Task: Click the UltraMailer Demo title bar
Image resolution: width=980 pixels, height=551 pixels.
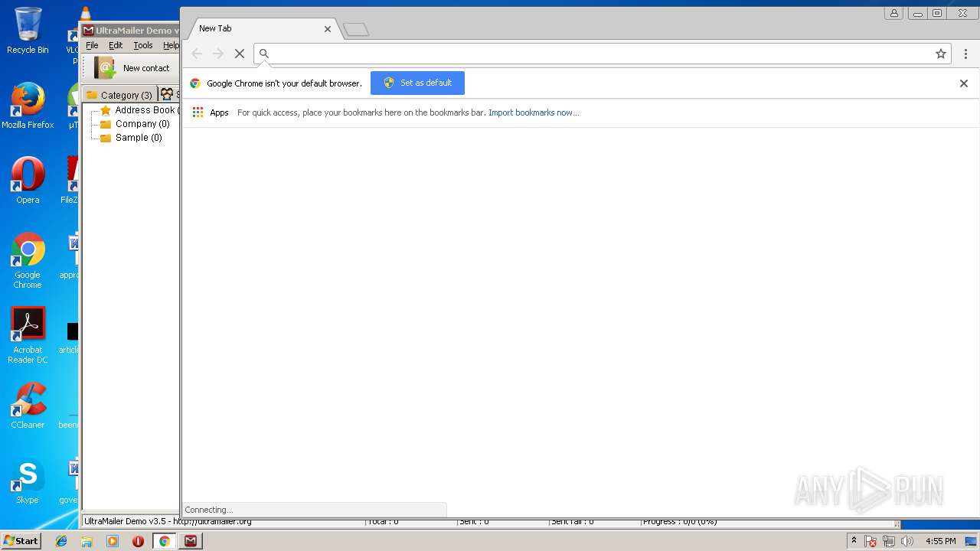Action: [x=130, y=31]
